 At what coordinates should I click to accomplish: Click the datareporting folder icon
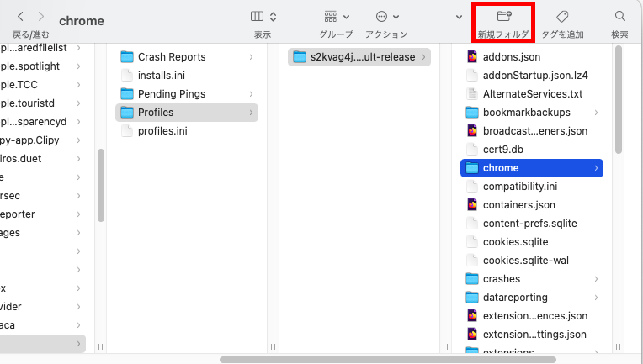point(472,298)
